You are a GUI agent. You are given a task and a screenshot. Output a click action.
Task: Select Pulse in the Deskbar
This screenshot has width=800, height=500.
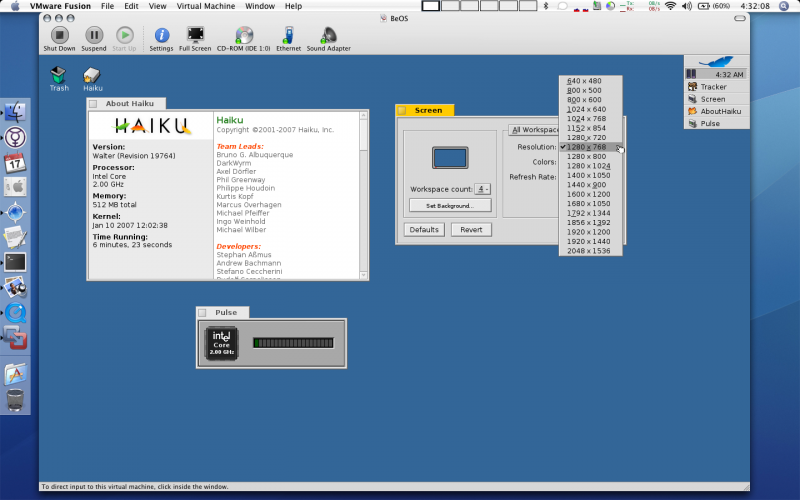click(717, 123)
